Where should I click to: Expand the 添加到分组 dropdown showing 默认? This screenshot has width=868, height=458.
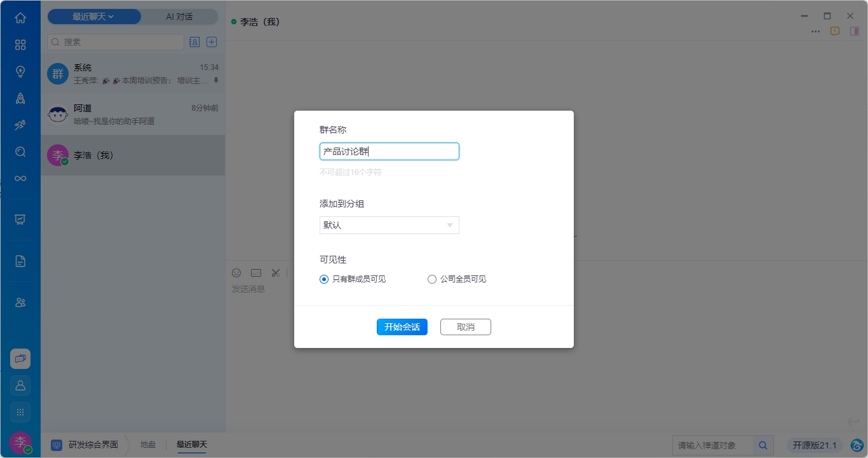point(389,225)
